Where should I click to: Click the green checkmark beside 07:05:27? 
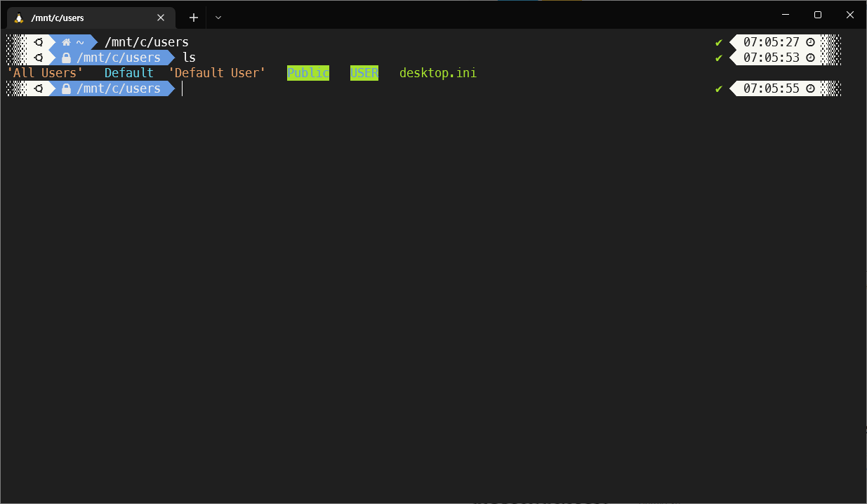click(x=719, y=42)
